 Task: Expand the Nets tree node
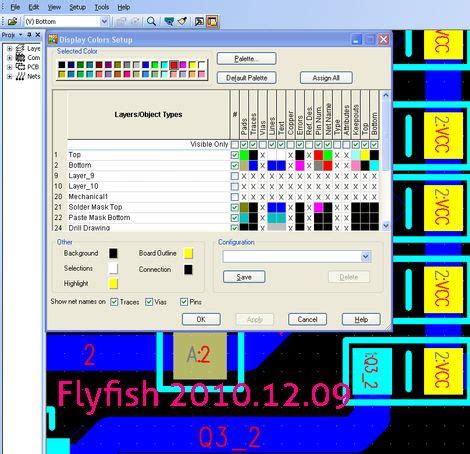click(x=9, y=76)
